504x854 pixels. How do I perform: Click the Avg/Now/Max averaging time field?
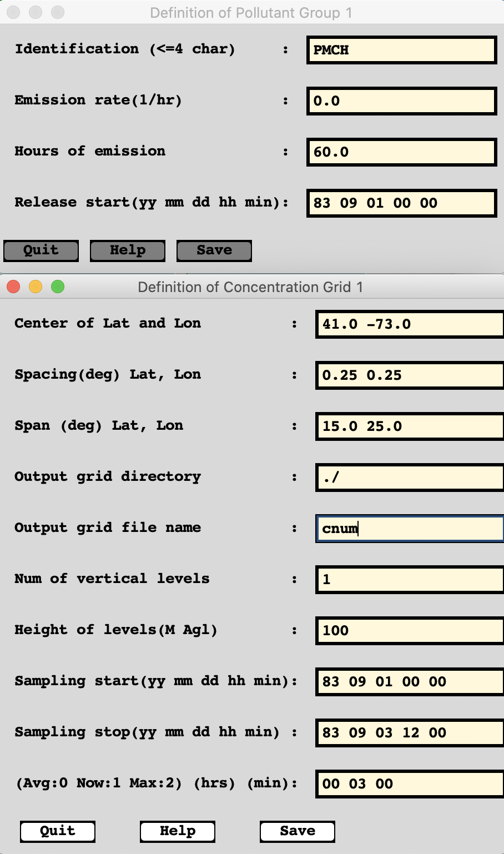(x=410, y=784)
